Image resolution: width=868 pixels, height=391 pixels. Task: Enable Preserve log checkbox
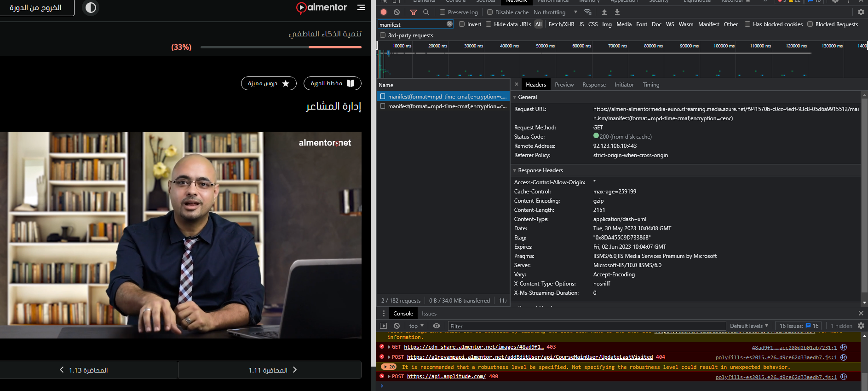point(443,12)
